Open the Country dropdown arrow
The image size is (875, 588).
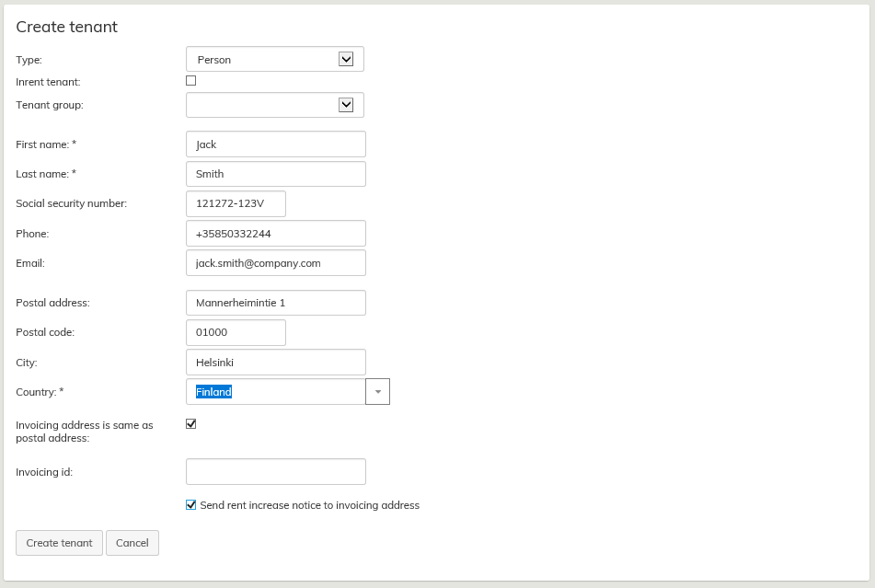pos(377,392)
